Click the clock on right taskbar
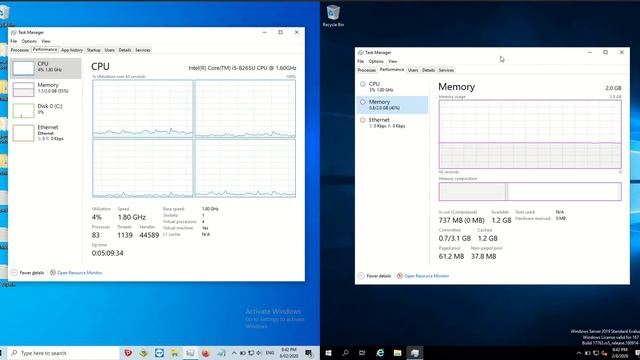Screen dimensions: 640x360 (x=620, y=353)
